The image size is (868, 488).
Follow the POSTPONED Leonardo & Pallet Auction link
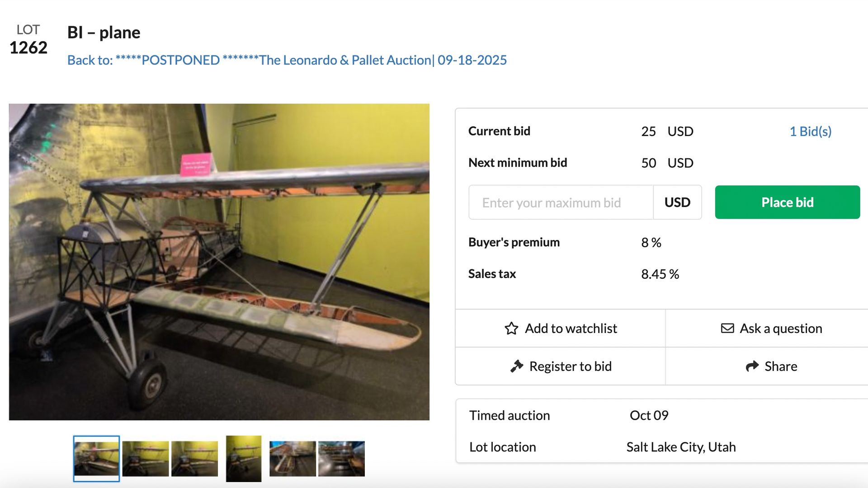[x=287, y=60]
